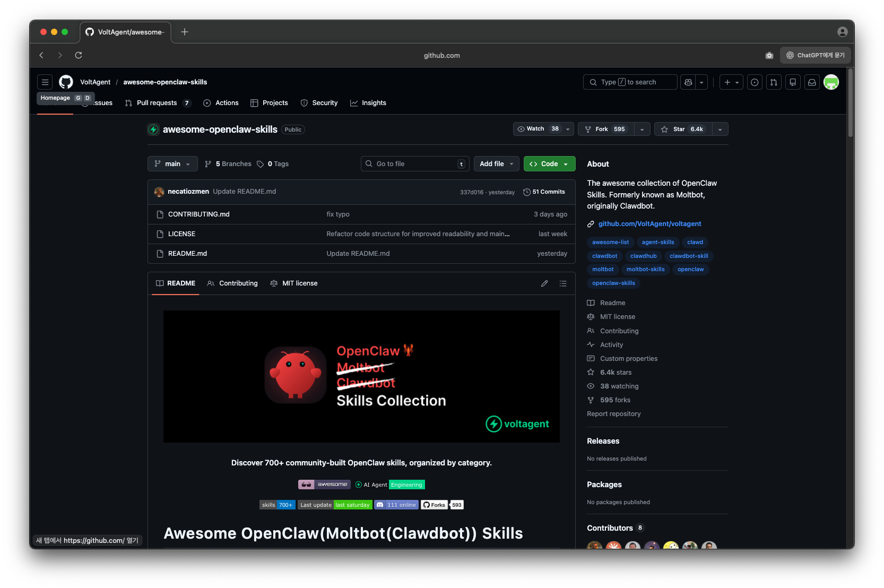Click the page vertical scrollbar
This screenshot has width=884, height=588.
pos(851,103)
